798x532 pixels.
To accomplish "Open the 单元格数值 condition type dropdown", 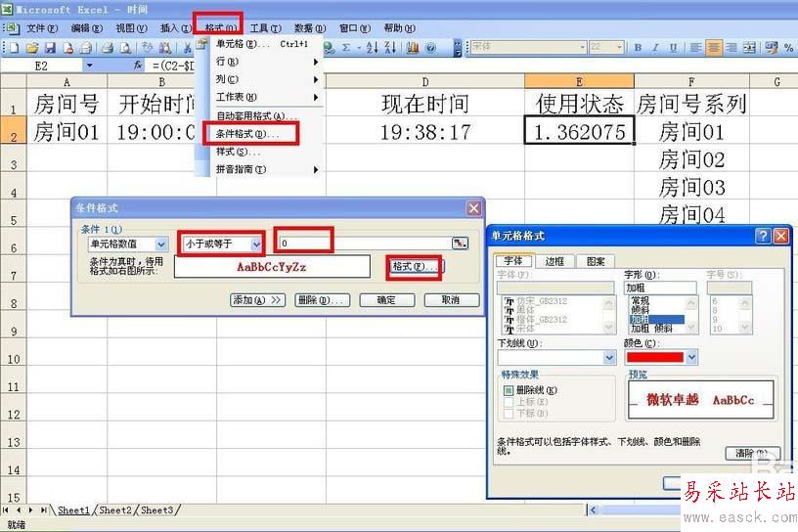I will coord(160,244).
